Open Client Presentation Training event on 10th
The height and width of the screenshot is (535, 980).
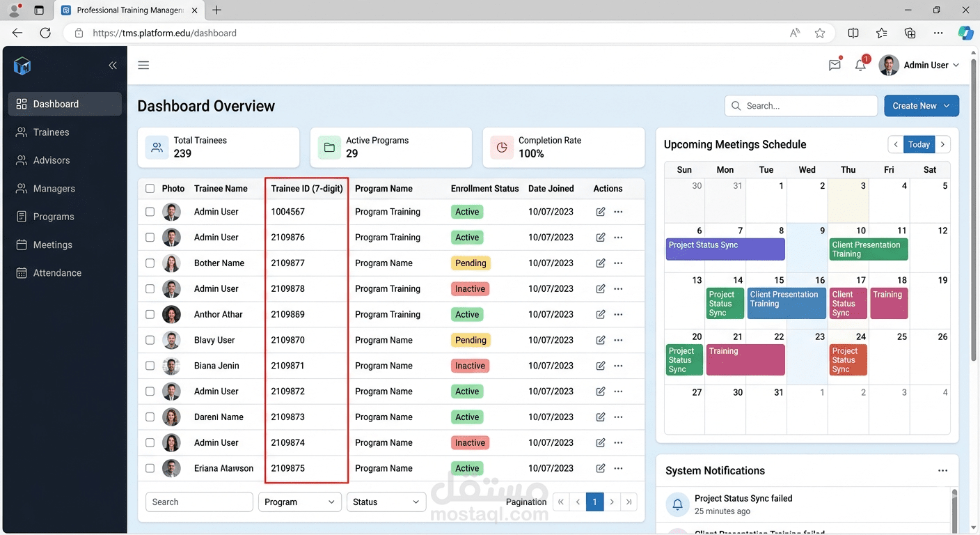[869, 249]
